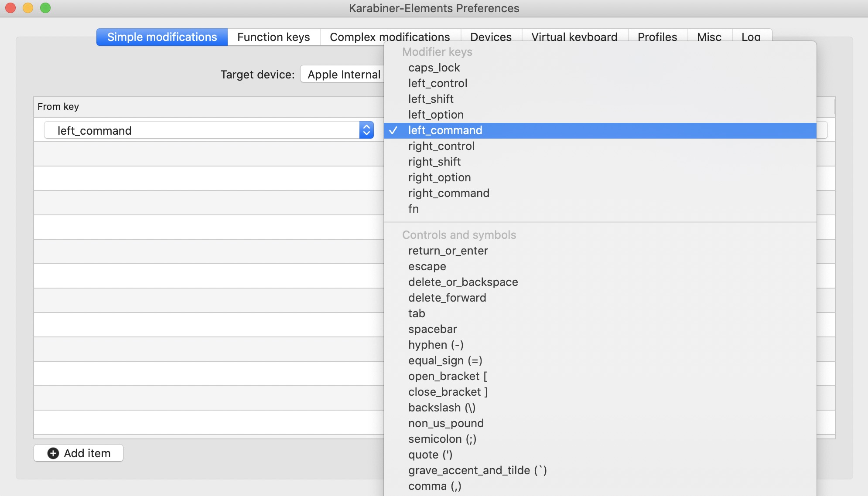Click the Add item button
Screen dimensions: 868x496
[79, 453]
